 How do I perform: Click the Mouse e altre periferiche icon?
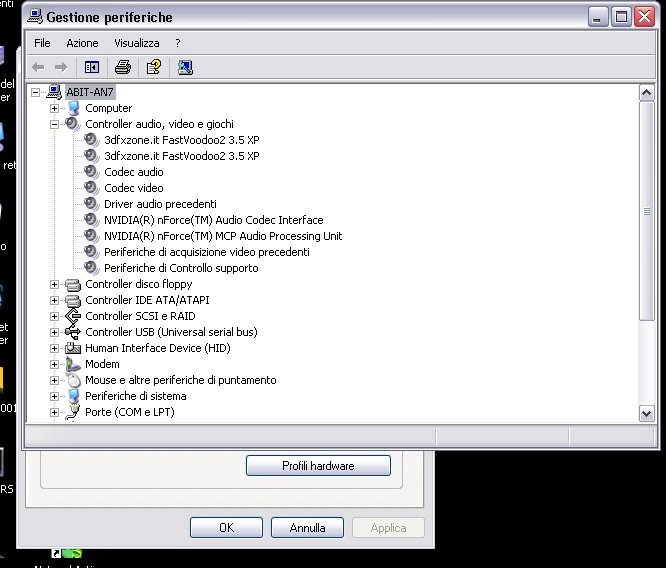(x=73, y=380)
